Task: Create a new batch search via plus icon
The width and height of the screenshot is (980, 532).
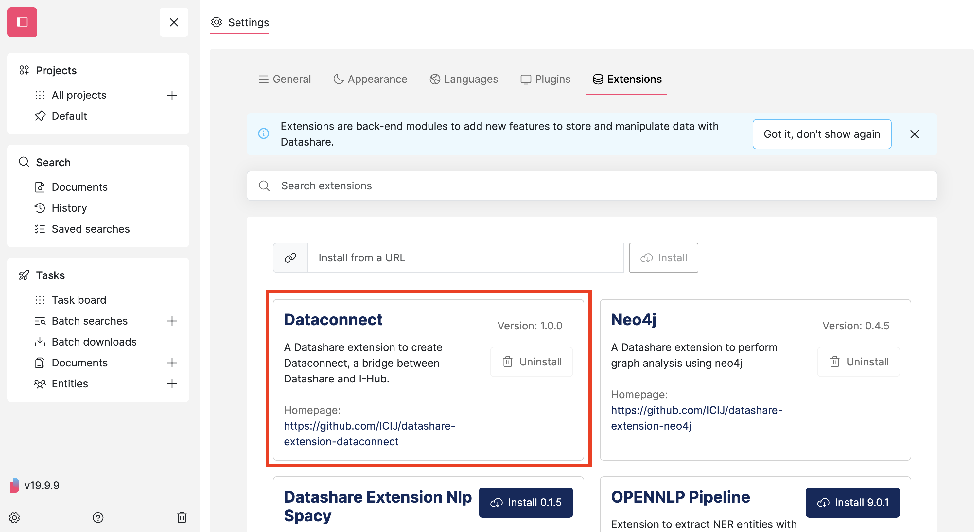Action: click(172, 321)
